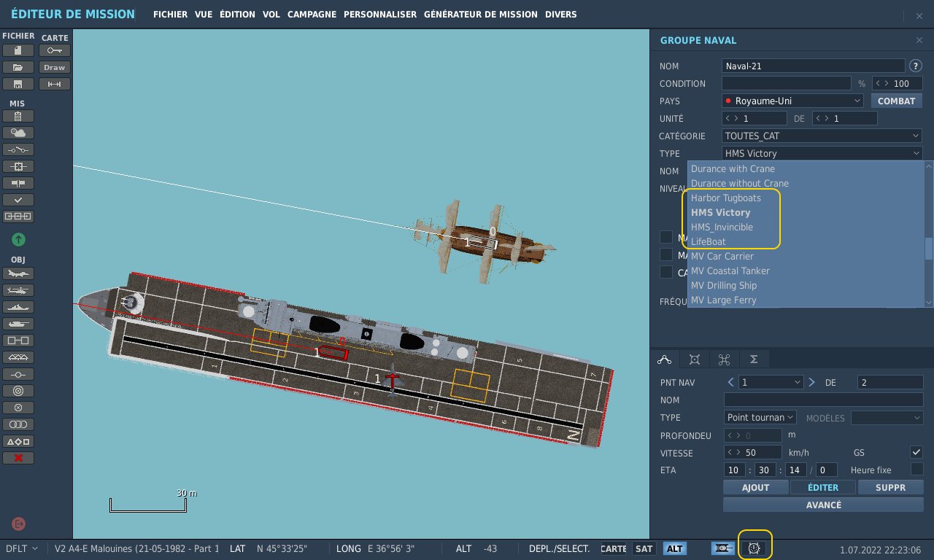The width and height of the screenshot is (934, 560).
Task: Click the COMBAT button
Action: [x=896, y=101]
